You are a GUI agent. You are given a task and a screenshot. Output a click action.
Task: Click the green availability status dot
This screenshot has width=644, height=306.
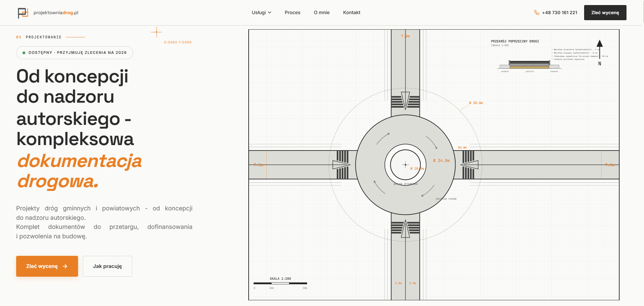tap(24, 53)
